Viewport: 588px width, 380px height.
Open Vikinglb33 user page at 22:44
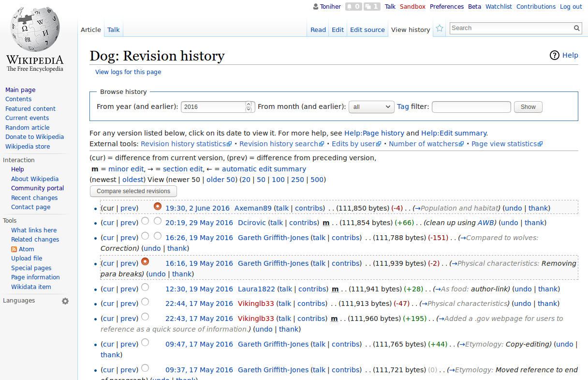tap(256, 304)
